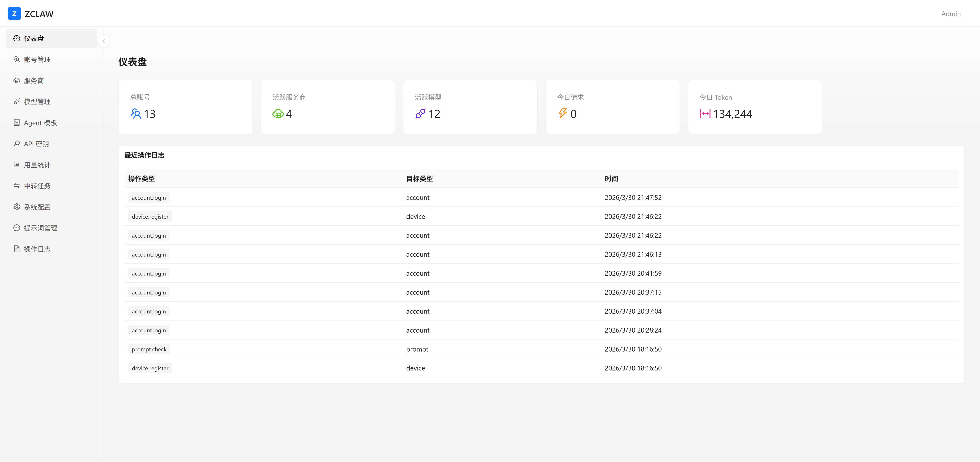Go to 服务商 in the sidebar
Image resolution: width=980 pixels, height=462 pixels.
coord(33,81)
